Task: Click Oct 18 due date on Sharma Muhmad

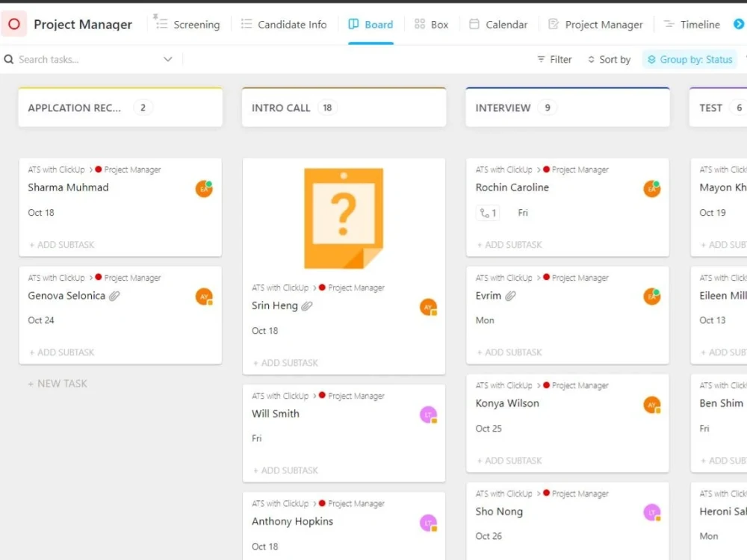Action: click(41, 213)
